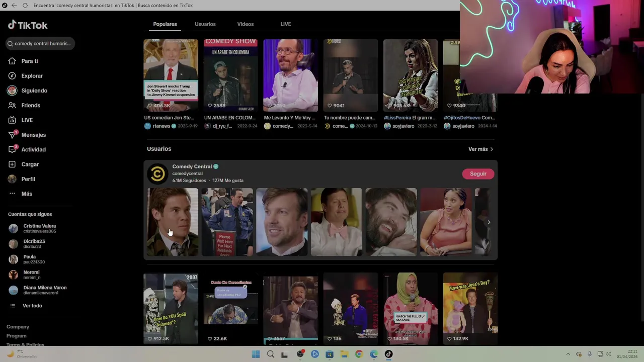Open the Program footer link
Viewport: 644px width, 362px height.
pos(16,336)
